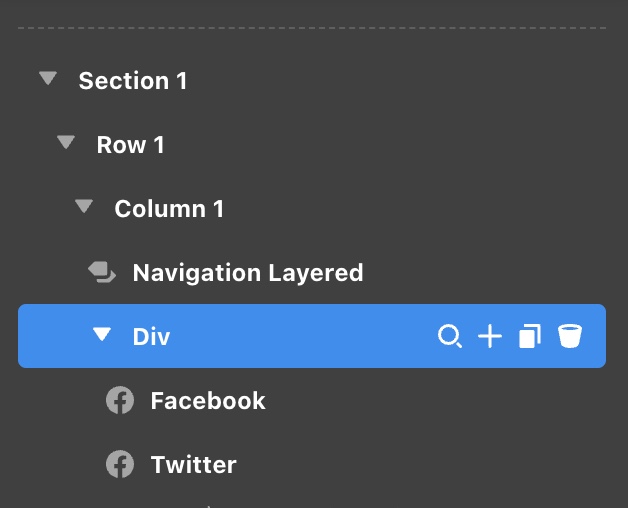Click the Navigation Layered element icon
This screenshot has width=628, height=508.
click(102, 272)
